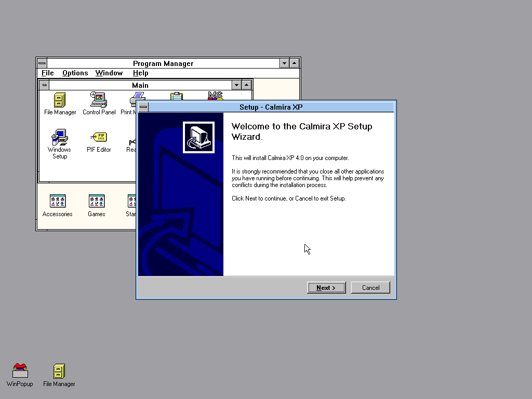Open the Window menu
The image size is (532, 399).
[109, 73]
